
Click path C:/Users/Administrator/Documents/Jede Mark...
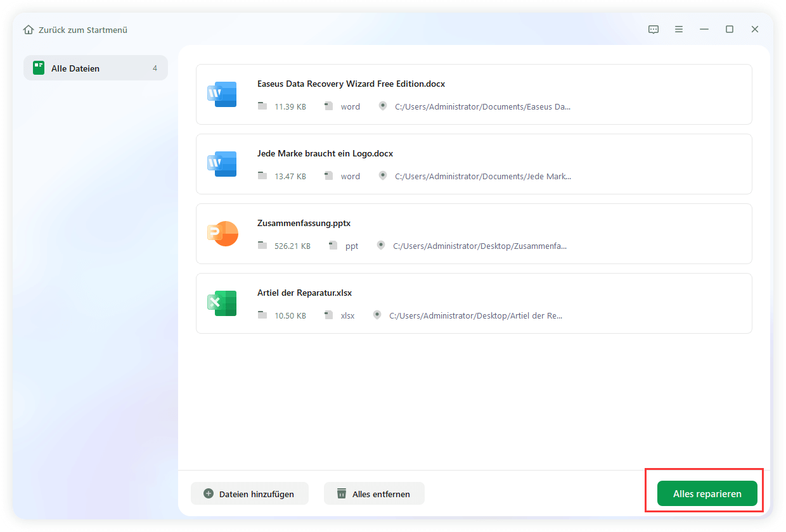pyautogui.click(x=483, y=176)
